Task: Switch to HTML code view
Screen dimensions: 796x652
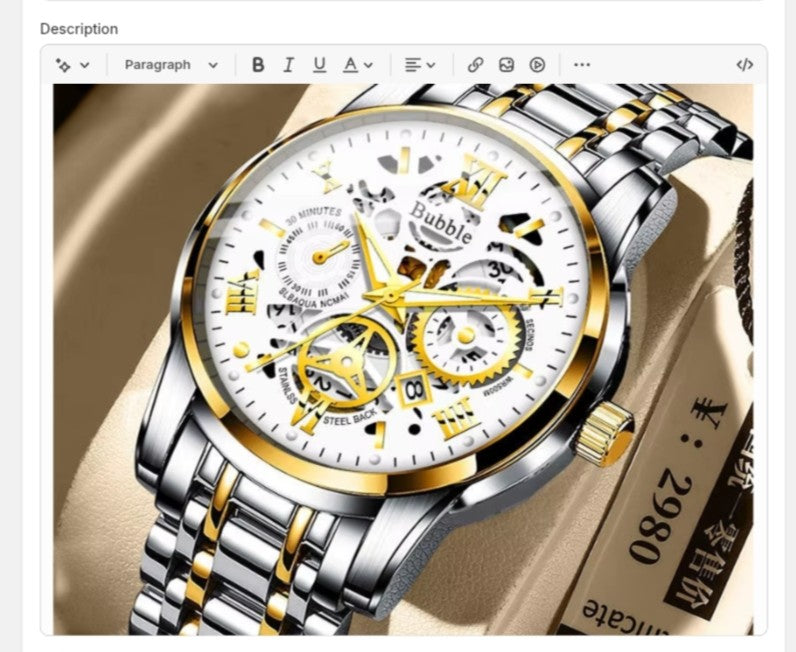Action: tap(744, 65)
